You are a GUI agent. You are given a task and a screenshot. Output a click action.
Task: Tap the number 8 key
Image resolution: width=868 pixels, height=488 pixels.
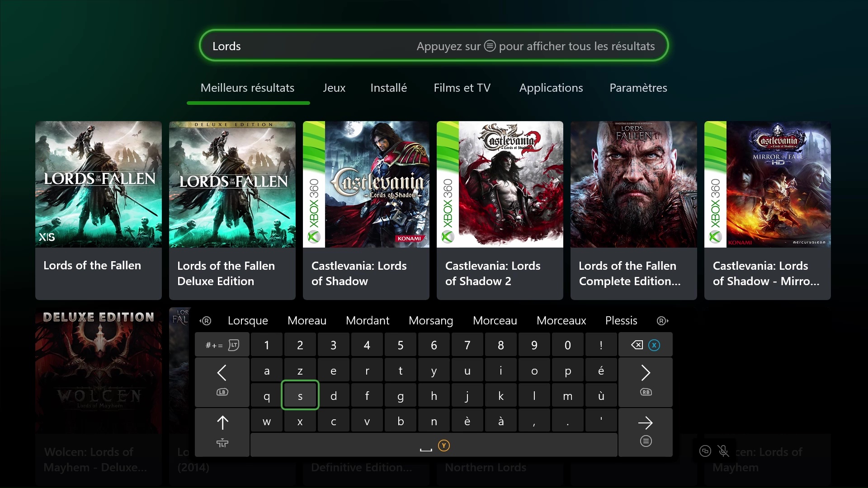coord(501,345)
